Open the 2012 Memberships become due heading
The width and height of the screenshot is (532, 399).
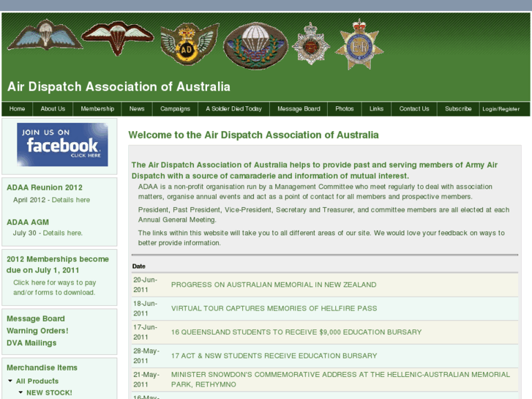pyautogui.click(x=58, y=264)
